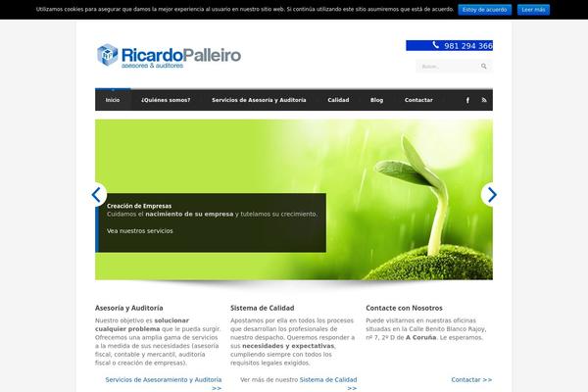Open Servicios de Asesoramiento y Auditoría link

point(164,384)
